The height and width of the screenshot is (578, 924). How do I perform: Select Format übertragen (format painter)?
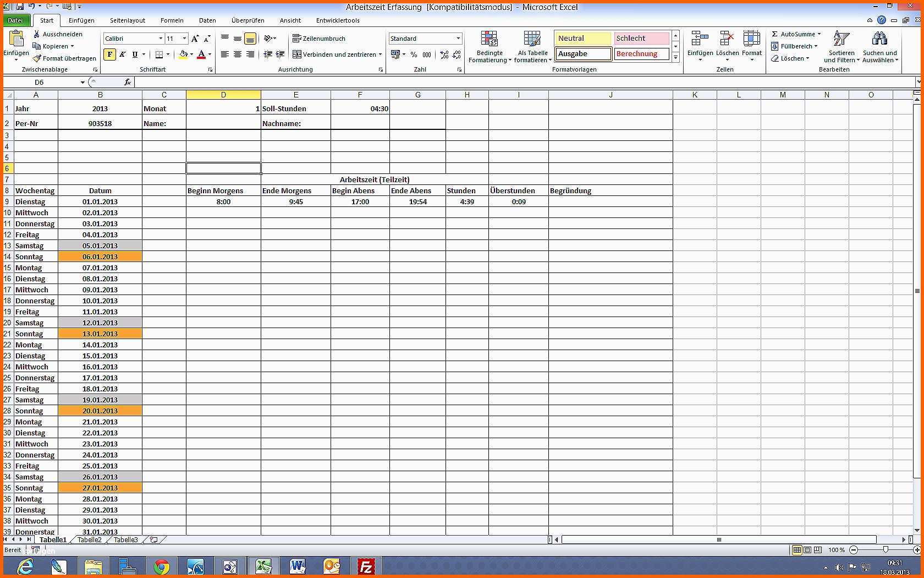tap(64, 58)
